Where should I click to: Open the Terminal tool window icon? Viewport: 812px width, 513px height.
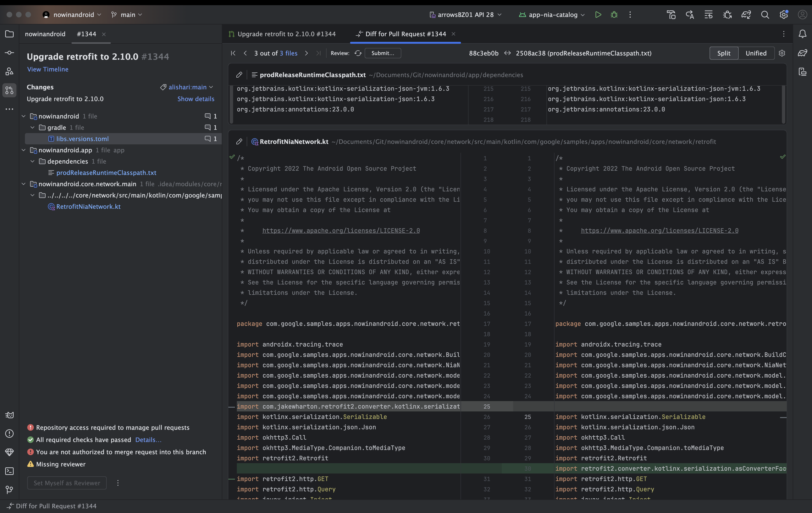pos(9,471)
